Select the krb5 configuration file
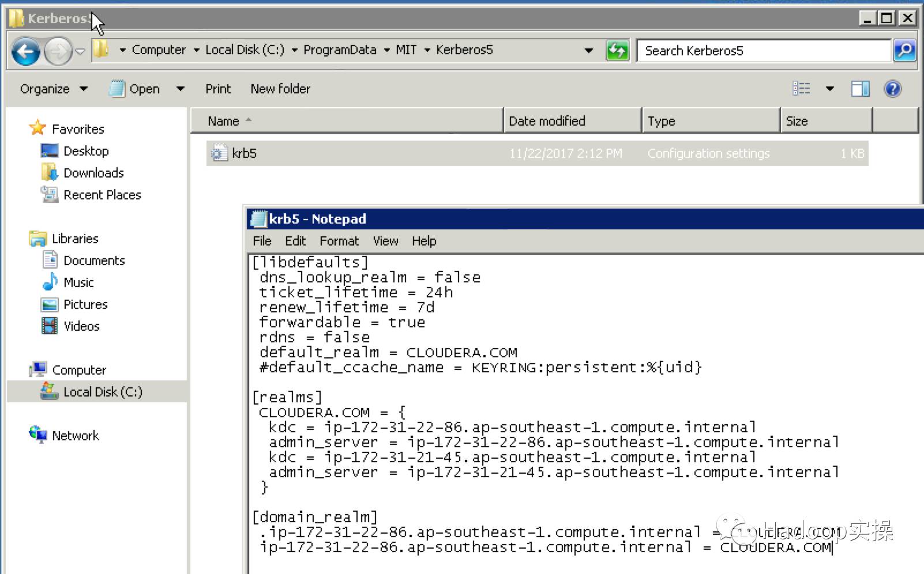This screenshot has width=924, height=574. tap(537, 153)
